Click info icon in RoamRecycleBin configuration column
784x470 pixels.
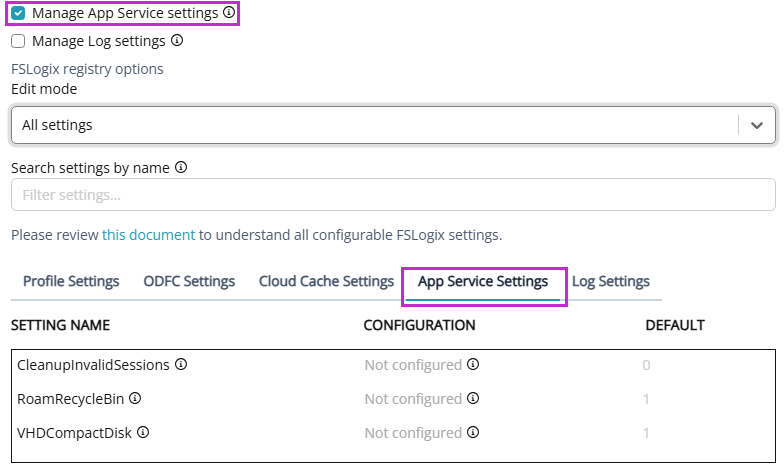[x=473, y=399]
